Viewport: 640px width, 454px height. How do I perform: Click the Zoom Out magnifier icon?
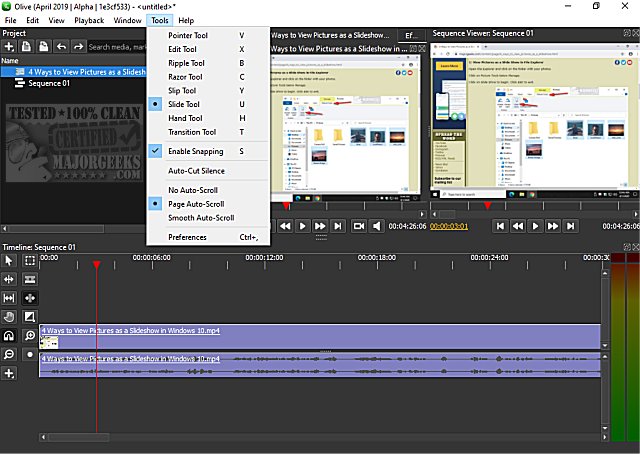9,354
